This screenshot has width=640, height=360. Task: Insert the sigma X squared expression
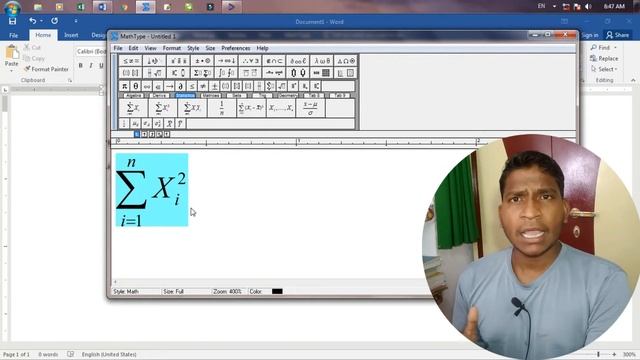(162, 108)
